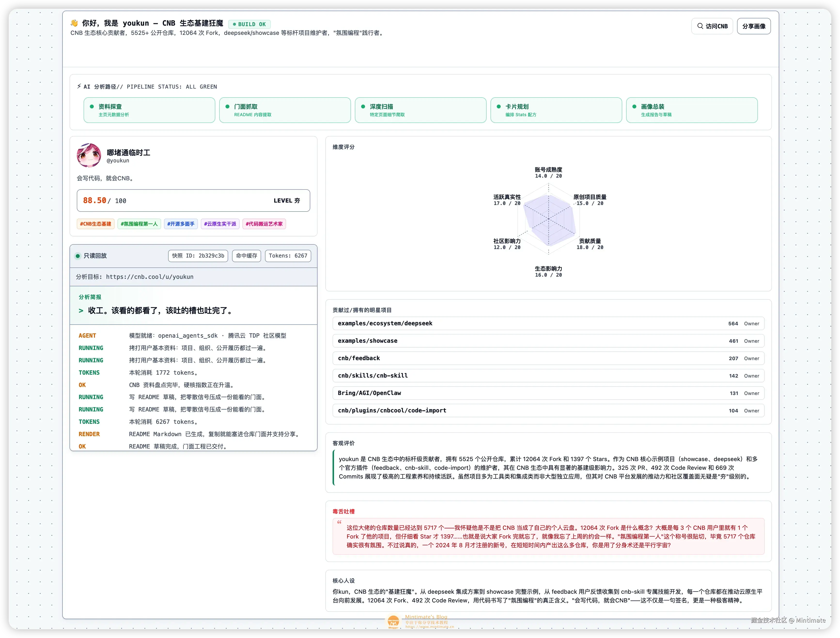Click the 原创项目质量 15.0 / 20 radar label
The image size is (840, 638).
pyautogui.click(x=590, y=200)
